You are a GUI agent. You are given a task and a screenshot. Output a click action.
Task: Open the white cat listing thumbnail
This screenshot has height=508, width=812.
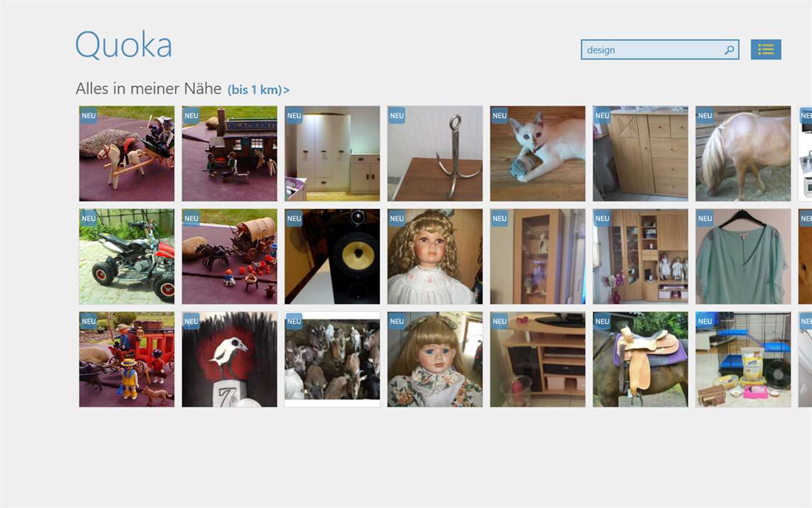pyautogui.click(x=538, y=154)
